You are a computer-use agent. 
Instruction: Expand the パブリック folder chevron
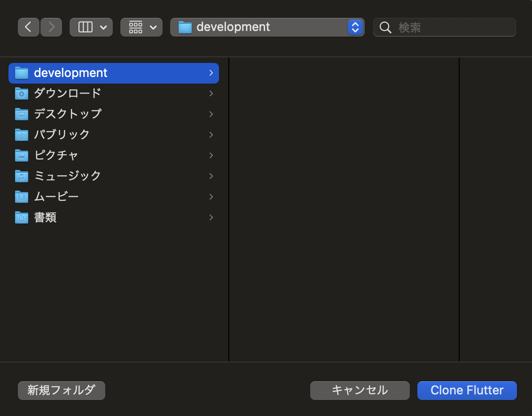pos(211,135)
